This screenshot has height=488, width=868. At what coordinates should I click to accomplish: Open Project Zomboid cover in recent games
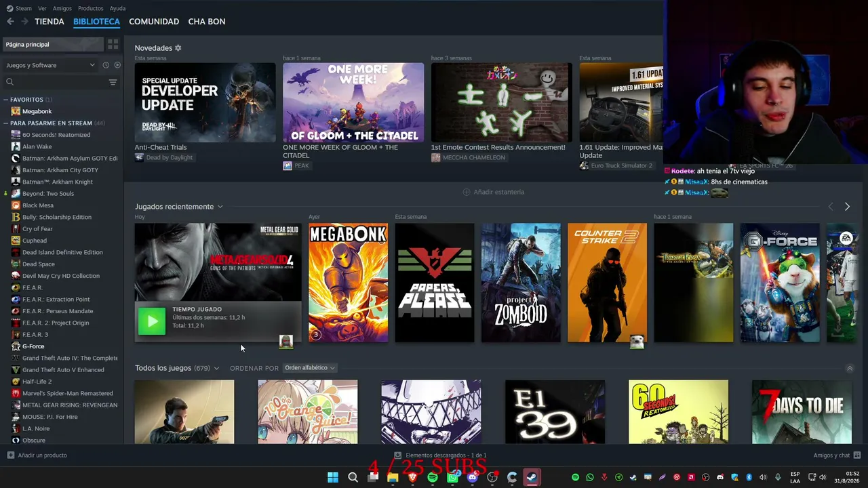pos(521,283)
